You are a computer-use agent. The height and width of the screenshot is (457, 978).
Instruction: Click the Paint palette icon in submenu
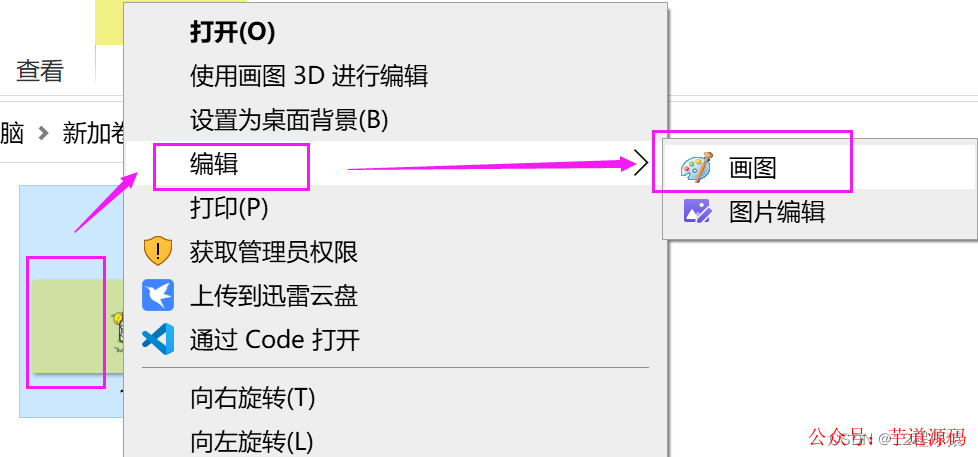pyautogui.click(x=695, y=168)
